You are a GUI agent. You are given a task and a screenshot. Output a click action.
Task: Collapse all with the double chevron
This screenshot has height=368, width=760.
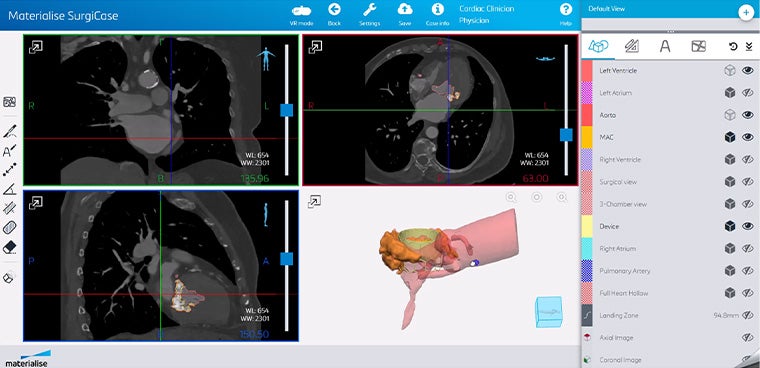tap(749, 46)
